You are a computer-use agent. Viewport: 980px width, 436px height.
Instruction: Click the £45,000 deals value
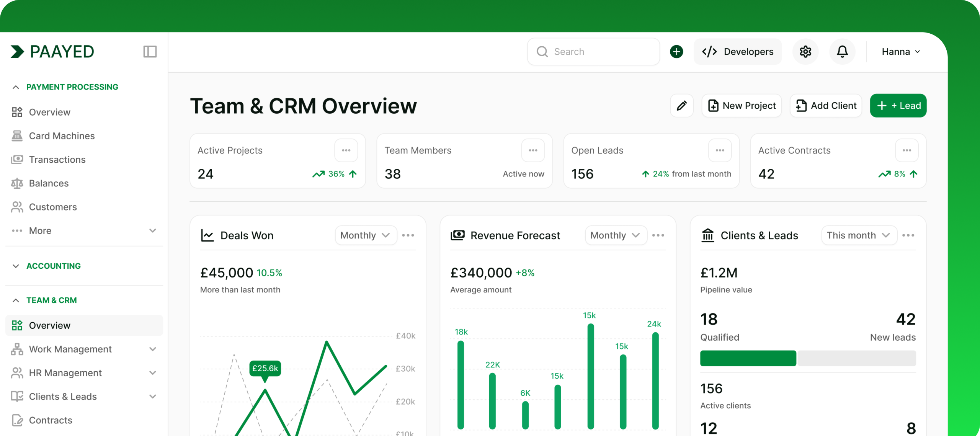tap(227, 273)
